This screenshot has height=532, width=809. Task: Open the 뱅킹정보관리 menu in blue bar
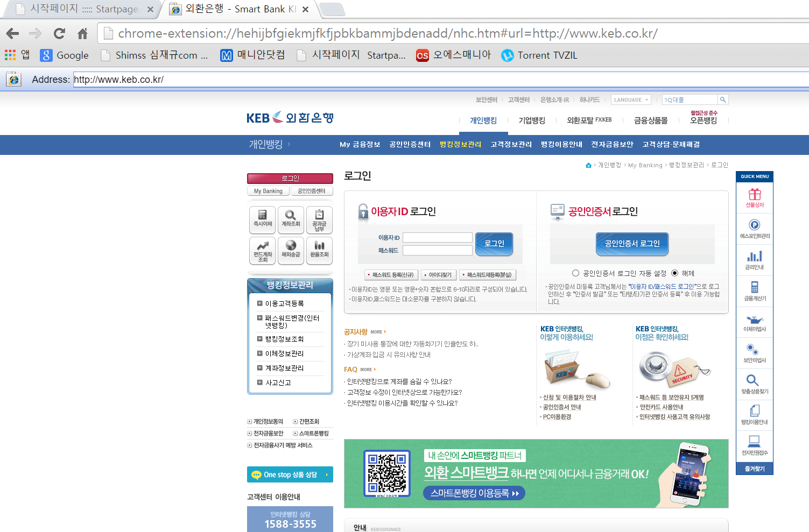(x=460, y=144)
